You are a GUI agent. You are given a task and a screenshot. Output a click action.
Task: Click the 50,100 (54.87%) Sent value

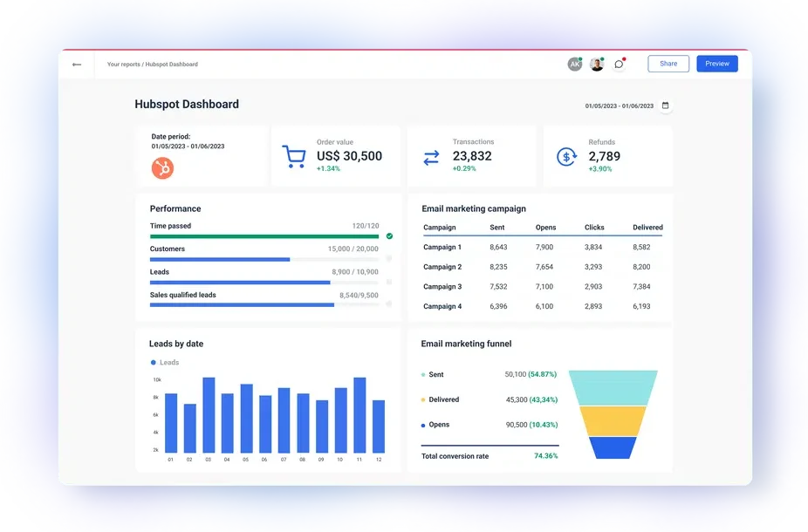(x=531, y=374)
